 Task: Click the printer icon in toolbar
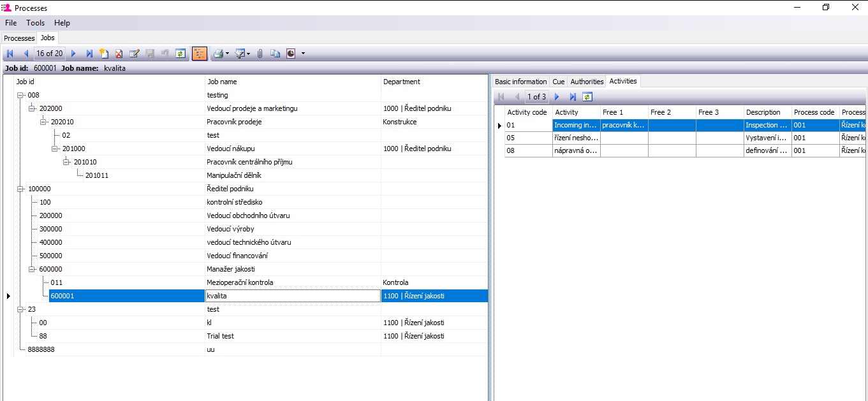pos(218,54)
